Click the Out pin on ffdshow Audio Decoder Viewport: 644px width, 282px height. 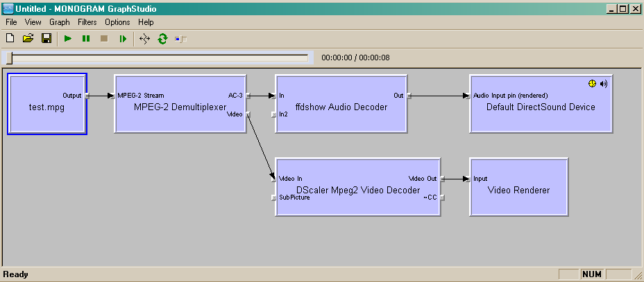click(x=407, y=96)
